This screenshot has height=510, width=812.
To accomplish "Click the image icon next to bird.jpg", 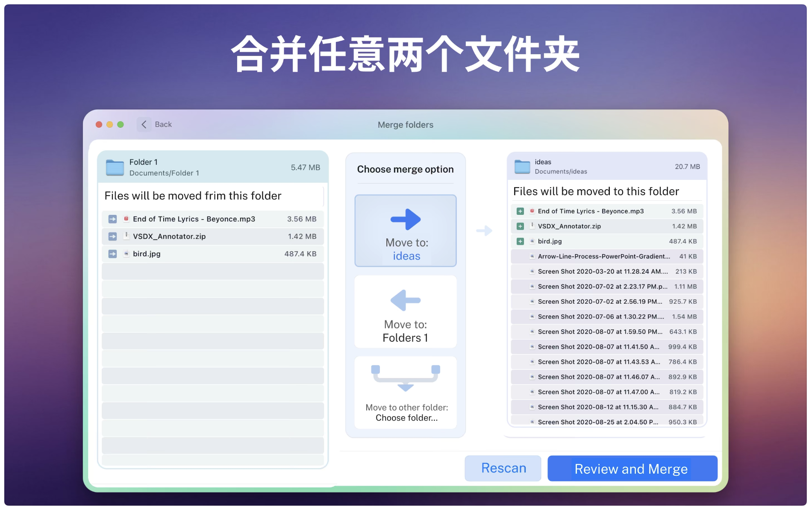I will pyautogui.click(x=126, y=253).
